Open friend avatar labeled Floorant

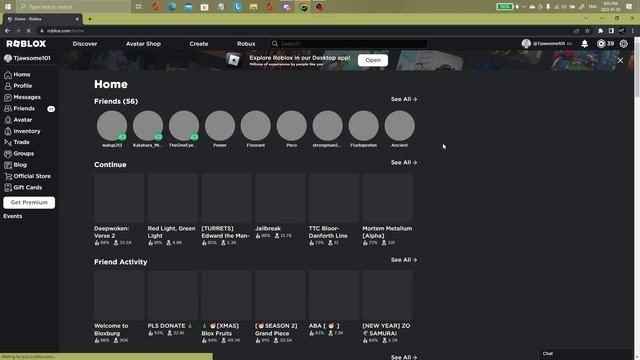256,126
